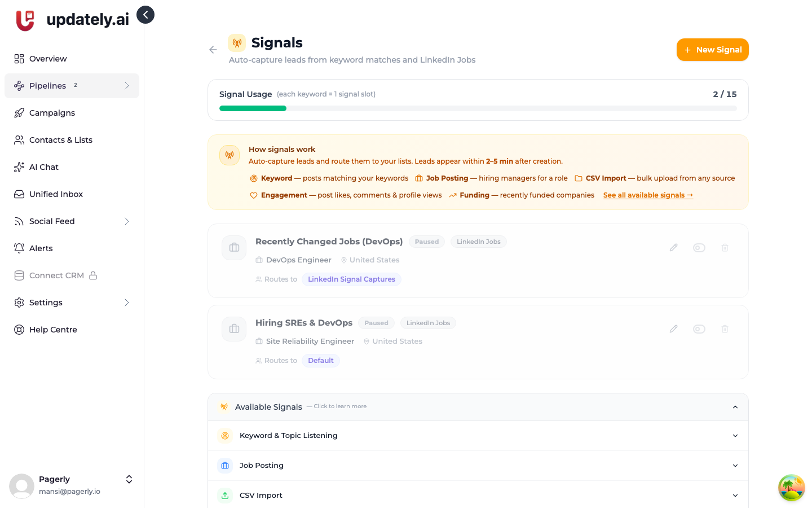The width and height of the screenshot is (812, 508).
Task: Delete the Recently Changed Jobs (DevOps) signal
Action: coord(725,248)
